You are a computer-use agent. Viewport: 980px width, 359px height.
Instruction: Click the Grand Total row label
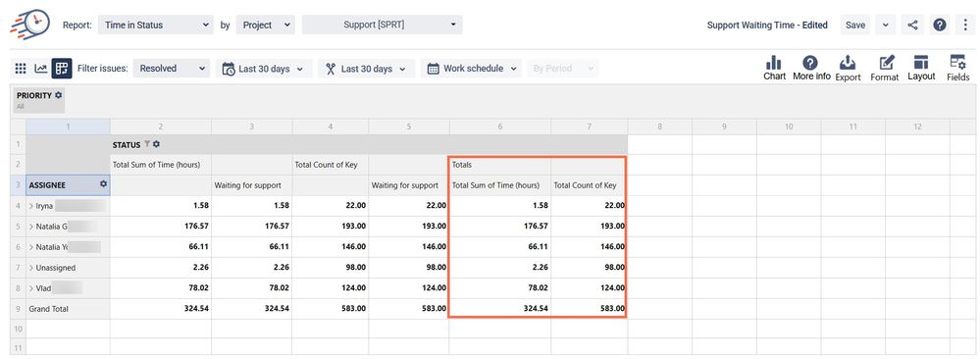49,309
